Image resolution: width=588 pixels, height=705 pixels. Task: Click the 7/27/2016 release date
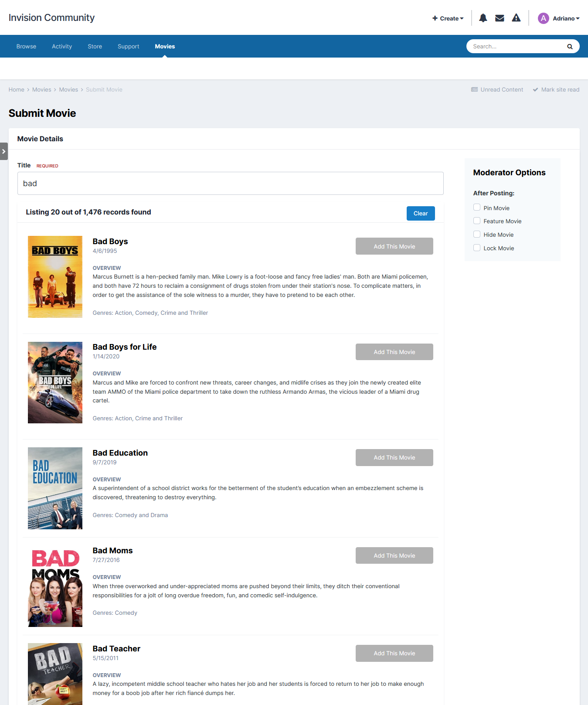click(x=106, y=560)
